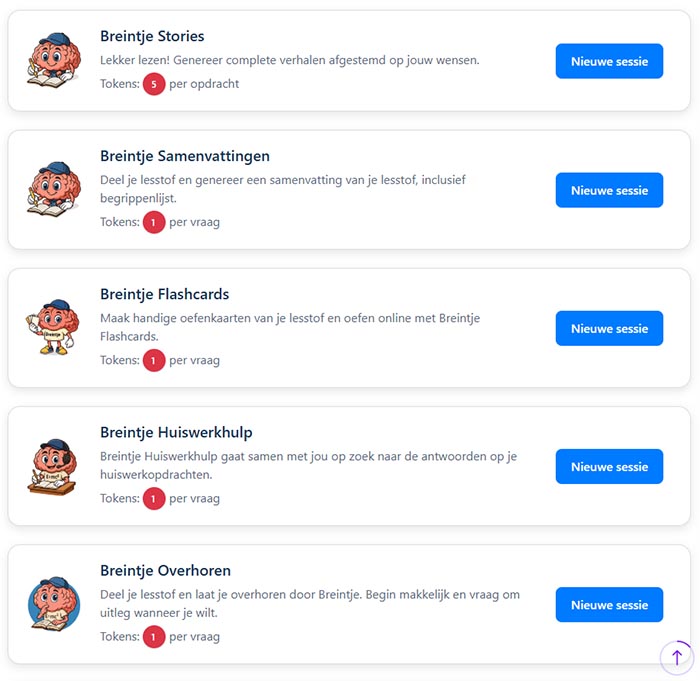Start a Nieuwe sessie for Breintje Flashcards

pos(609,328)
